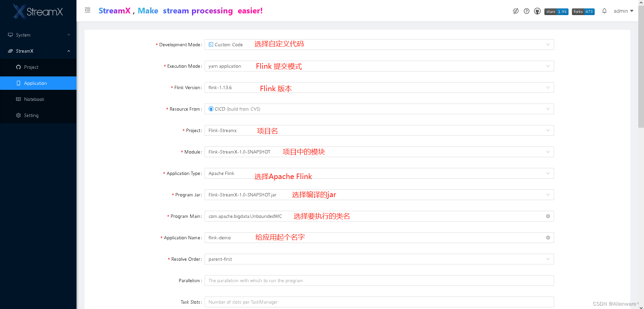Open the Project selection dropdown

tap(379, 130)
